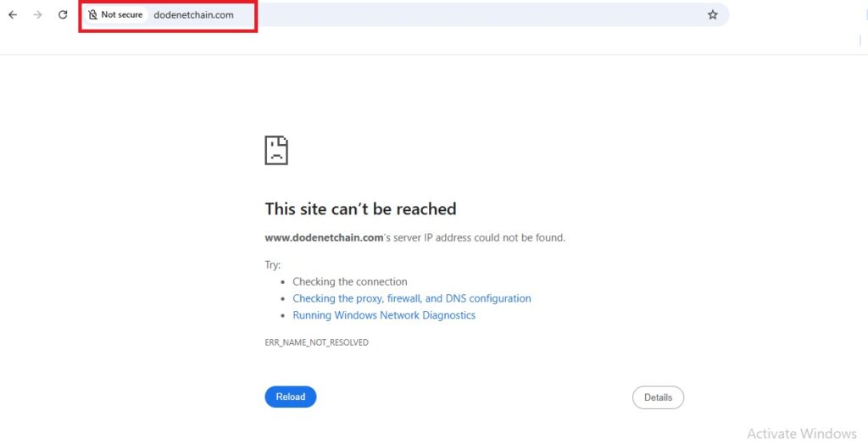The height and width of the screenshot is (444, 868).
Task: Bookmark this page with the star icon
Action: (712, 15)
